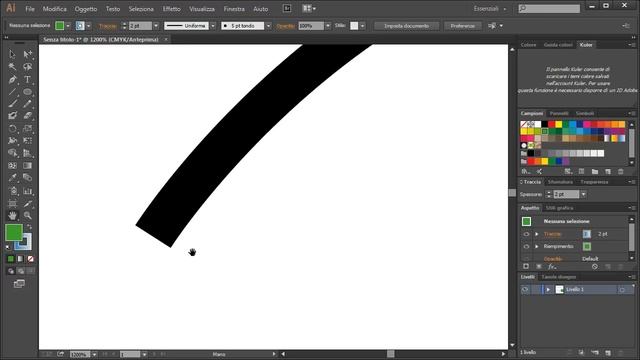
Task: Click the Preferenze button
Action: coord(462,26)
